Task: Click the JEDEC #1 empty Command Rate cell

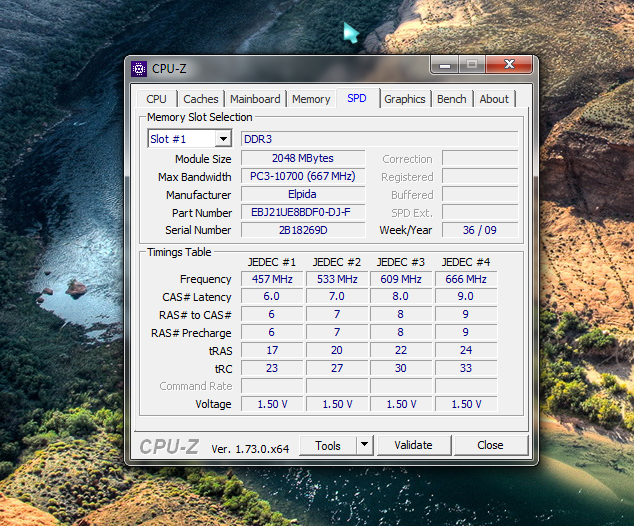Action: [x=272, y=386]
